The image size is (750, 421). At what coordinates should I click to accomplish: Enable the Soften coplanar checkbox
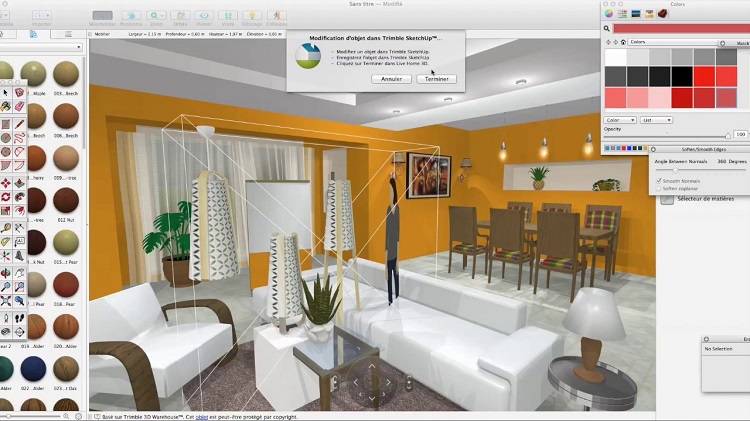coord(659,188)
